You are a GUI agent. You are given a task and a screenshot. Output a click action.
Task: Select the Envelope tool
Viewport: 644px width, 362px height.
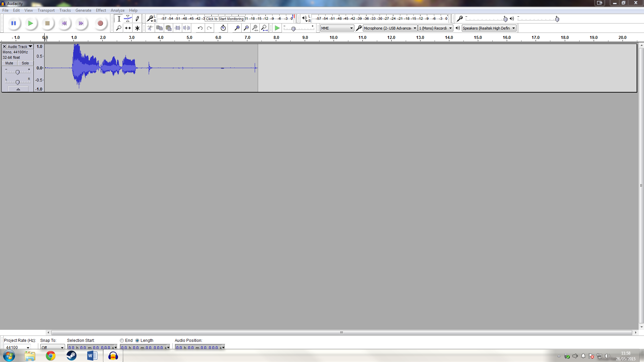point(128,19)
